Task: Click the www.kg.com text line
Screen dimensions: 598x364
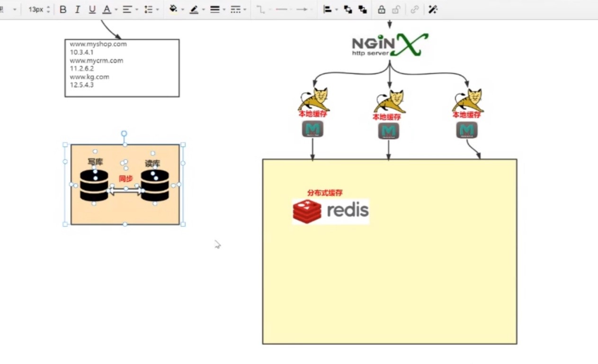Action: coord(89,77)
